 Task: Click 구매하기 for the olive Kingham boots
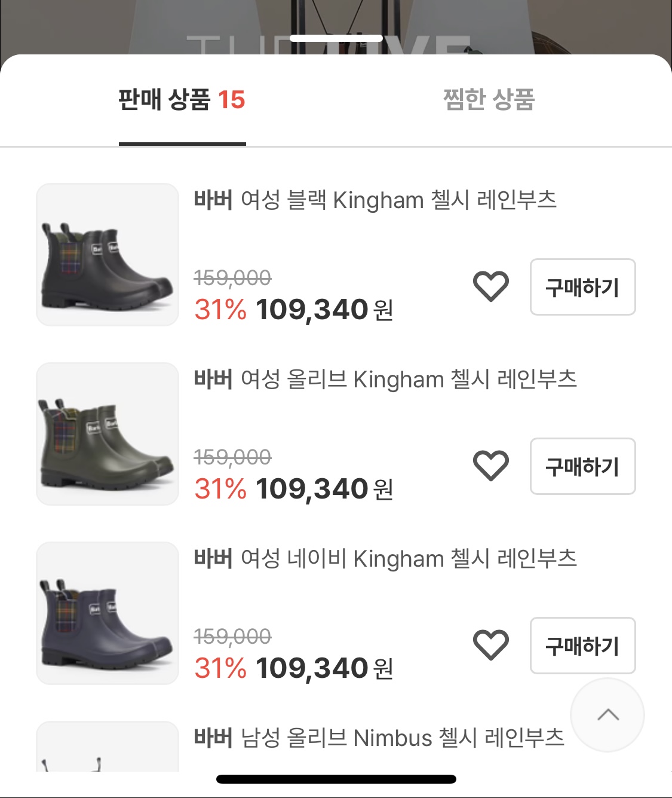pos(582,466)
